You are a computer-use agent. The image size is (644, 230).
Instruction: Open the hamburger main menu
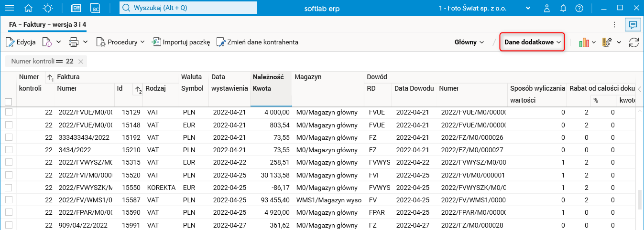pyautogui.click(x=9, y=8)
